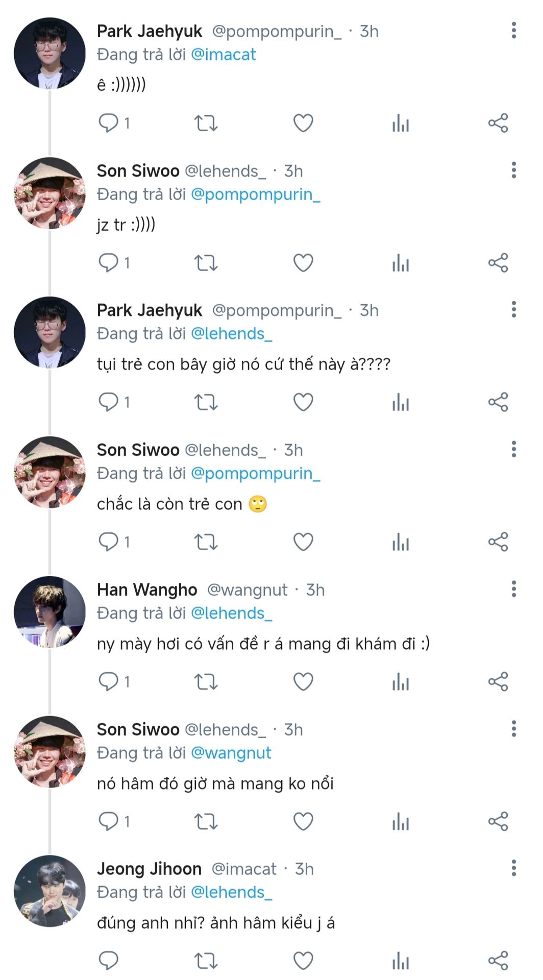Image resolution: width=543 pixels, height=980 pixels.
Task: Retweet the "jz tr :))))" reply
Action: tap(206, 263)
